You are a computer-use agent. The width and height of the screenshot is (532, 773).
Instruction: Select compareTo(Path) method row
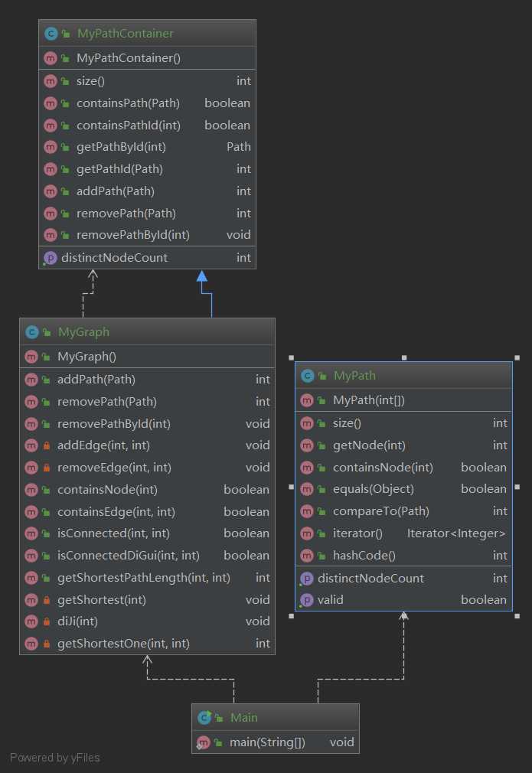coord(403,511)
